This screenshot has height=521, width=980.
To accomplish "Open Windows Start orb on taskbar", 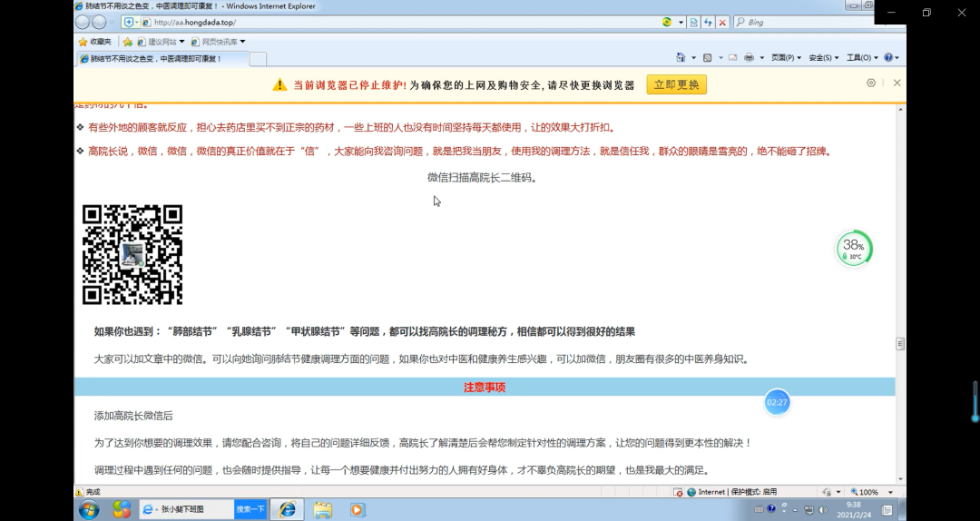I will (89, 509).
